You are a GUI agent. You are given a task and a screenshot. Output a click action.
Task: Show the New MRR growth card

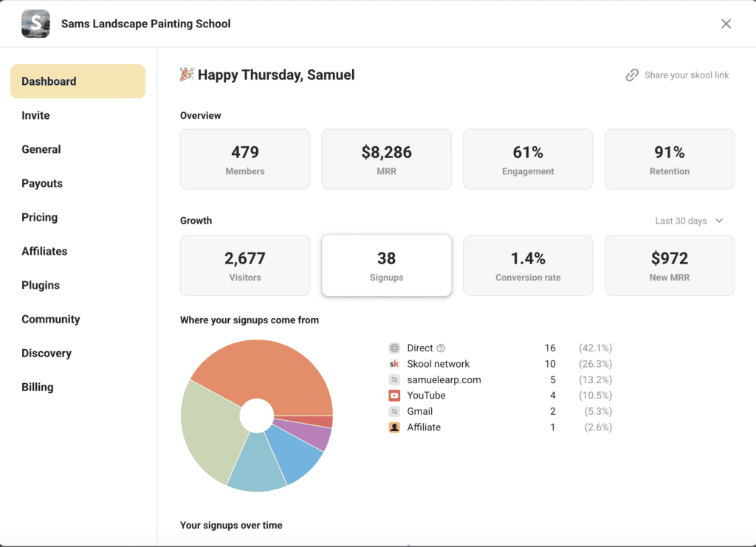click(x=669, y=266)
